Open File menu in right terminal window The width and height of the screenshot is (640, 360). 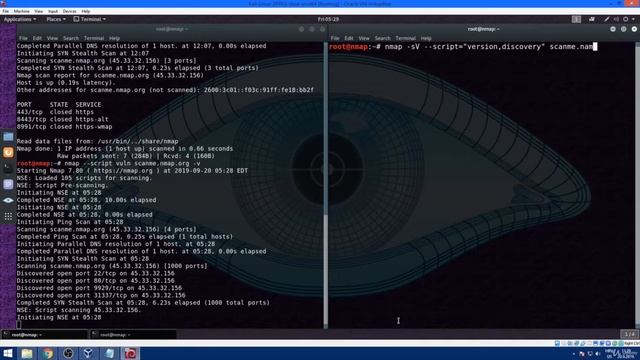[x=335, y=38]
